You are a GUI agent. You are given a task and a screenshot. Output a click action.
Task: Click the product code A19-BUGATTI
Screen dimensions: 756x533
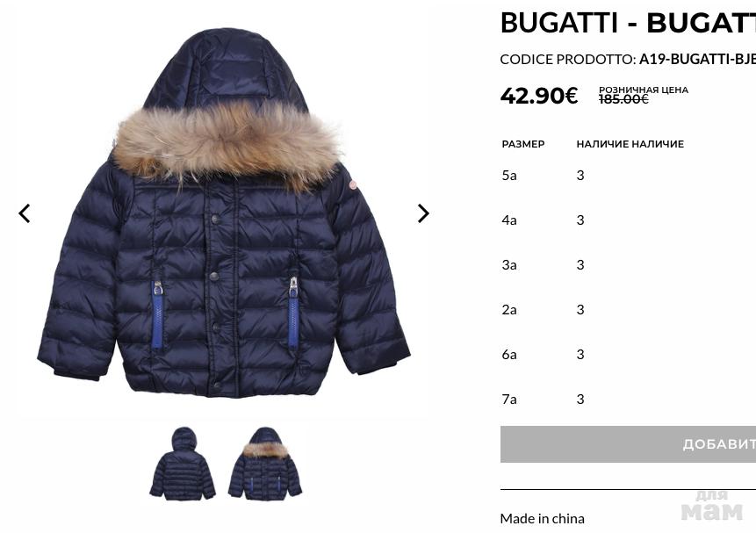pos(697,60)
